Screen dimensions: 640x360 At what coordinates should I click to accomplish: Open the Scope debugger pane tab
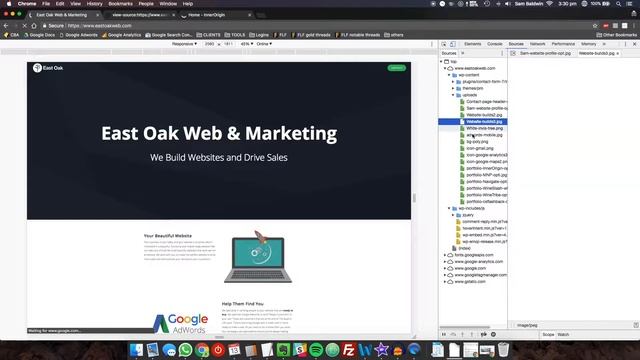[x=548, y=335]
